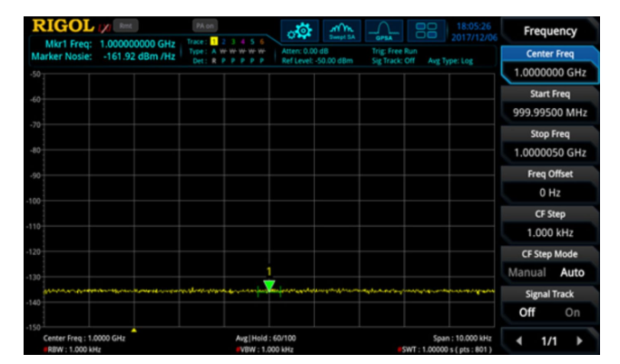Viewport: 620px width, 364px height.
Task: Click the Ref Level -50.00 dBm readout
Action: 317,61
